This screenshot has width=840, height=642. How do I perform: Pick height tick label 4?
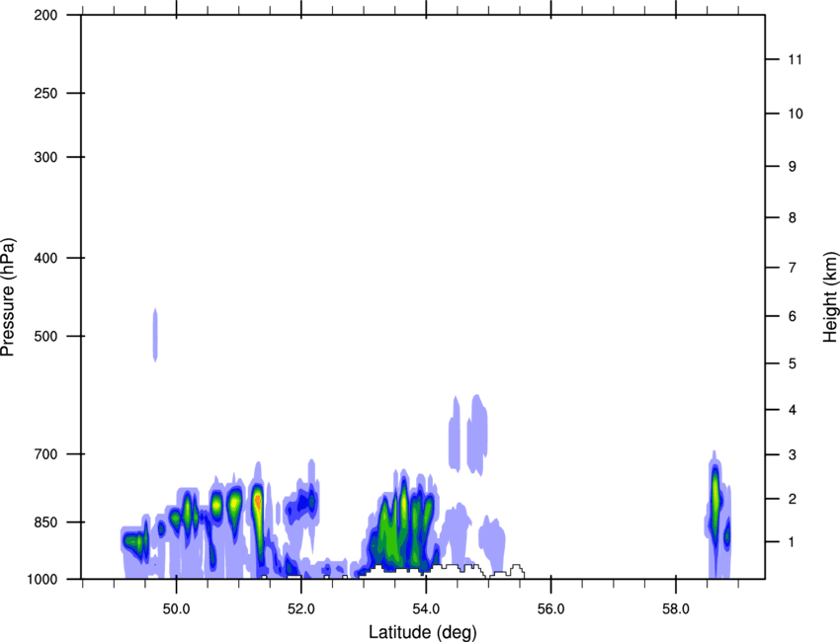(x=793, y=410)
